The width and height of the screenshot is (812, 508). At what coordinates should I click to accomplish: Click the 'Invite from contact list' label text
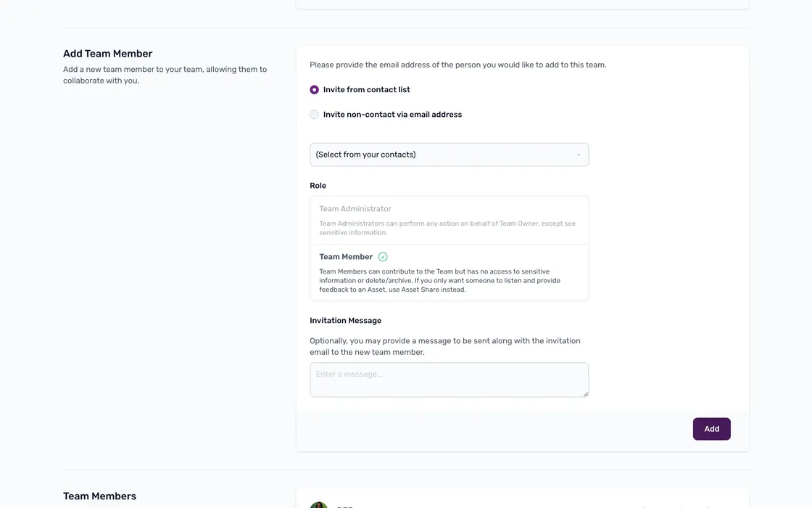tap(366, 90)
